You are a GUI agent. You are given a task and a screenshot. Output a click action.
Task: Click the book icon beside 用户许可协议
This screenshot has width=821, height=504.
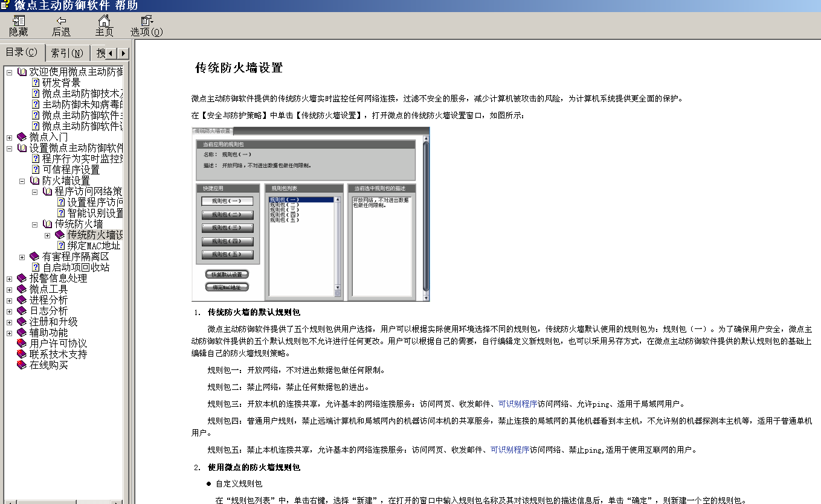22,343
